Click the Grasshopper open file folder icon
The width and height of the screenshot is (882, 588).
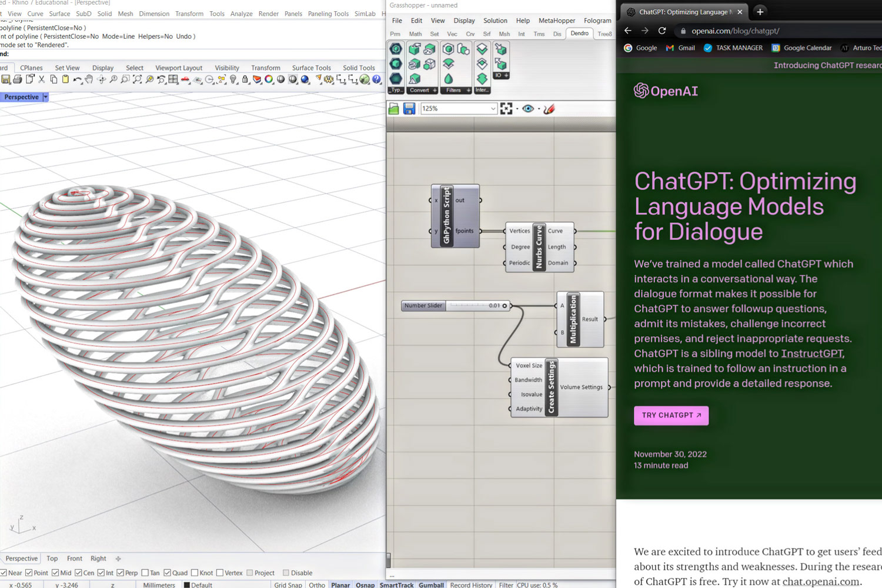click(394, 109)
